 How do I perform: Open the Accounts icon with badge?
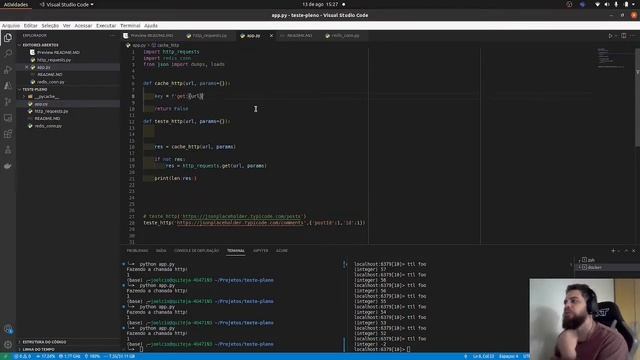click(x=8, y=329)
